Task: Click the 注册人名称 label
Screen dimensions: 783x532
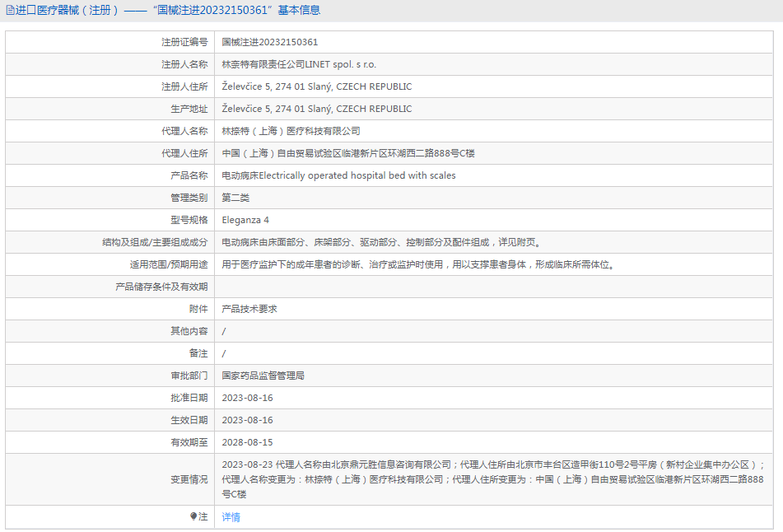Action: (x=184, y=64)
